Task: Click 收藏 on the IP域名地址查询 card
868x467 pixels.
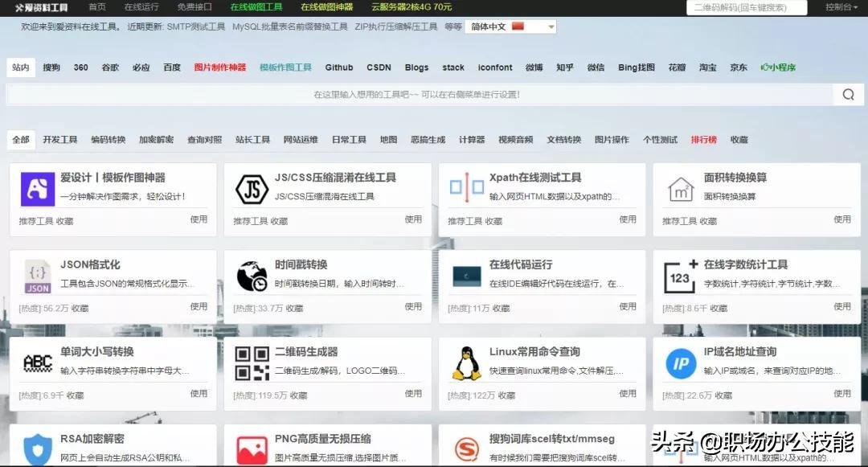Action: click(723, 395)
